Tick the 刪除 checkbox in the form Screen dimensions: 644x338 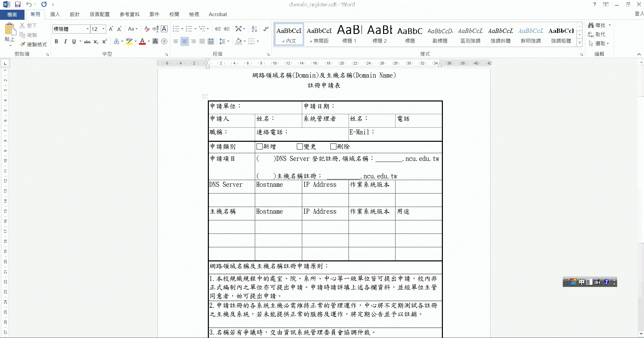[333, 146]
